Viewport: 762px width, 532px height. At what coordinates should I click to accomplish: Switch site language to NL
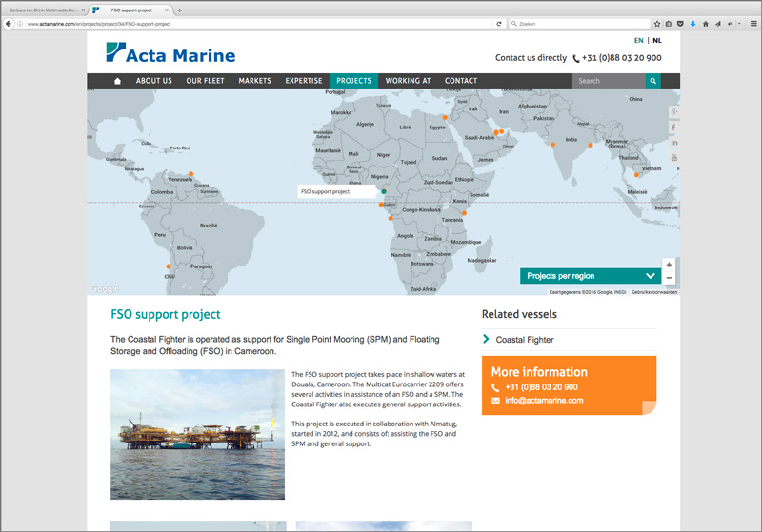[657, 41]
